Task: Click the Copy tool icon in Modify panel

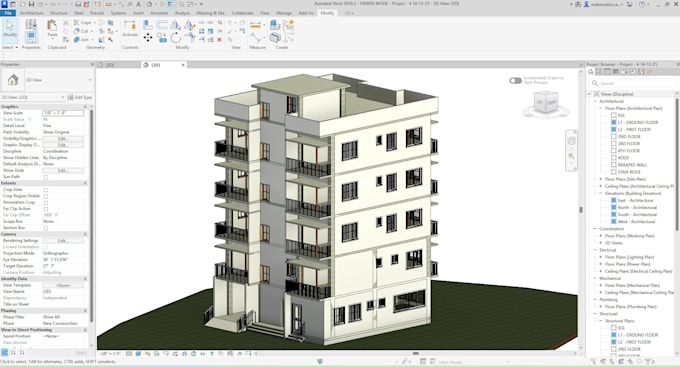Action: 162,37
